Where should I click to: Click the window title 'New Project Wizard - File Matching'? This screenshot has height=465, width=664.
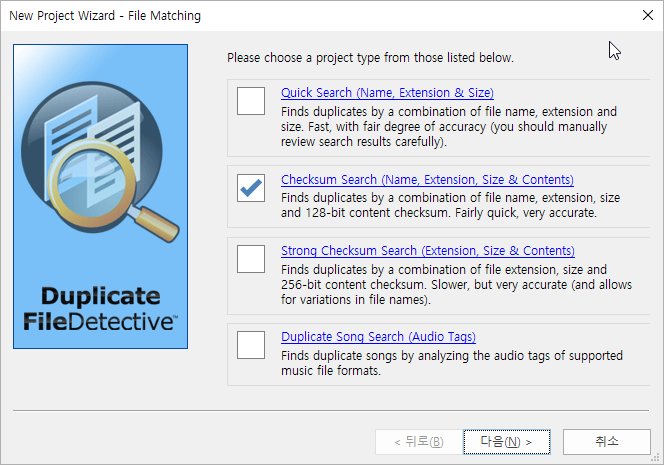pyautogui.click(x=105, y=16)
